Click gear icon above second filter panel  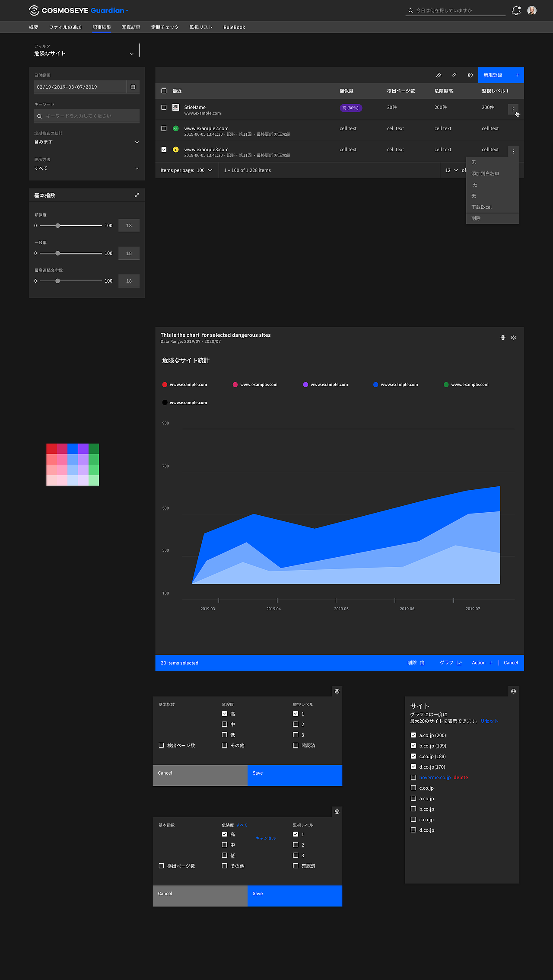[337, 812]
